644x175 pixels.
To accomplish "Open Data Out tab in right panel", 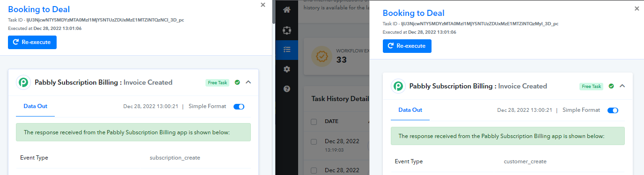I will point(410,110).
